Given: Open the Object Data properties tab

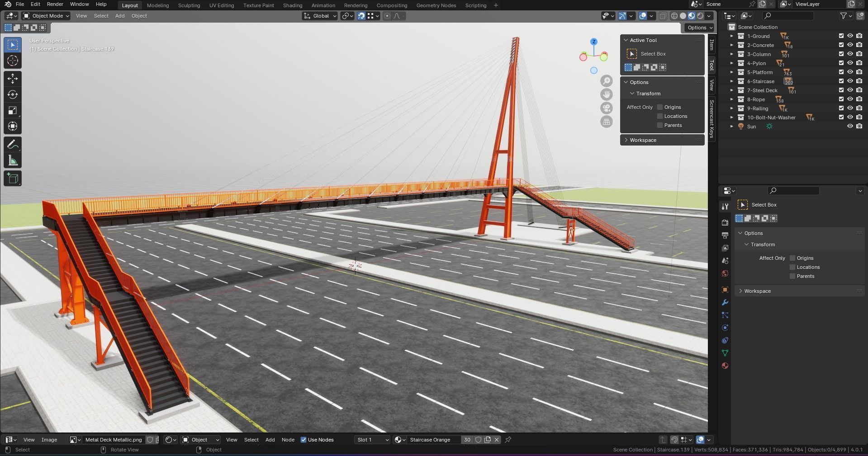Looking at the screenshot, I should (x=725, y=353).
